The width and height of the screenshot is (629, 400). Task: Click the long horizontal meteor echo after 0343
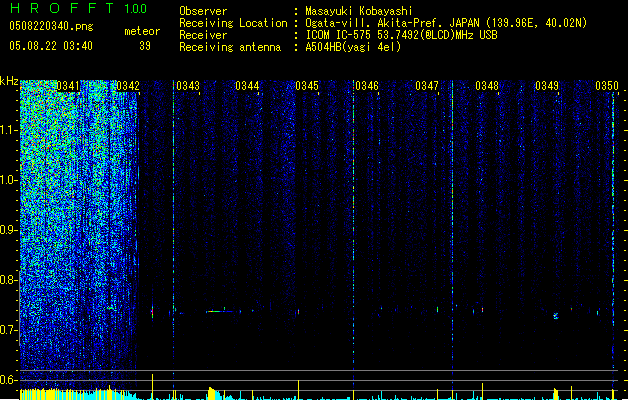tap(219, 311)
